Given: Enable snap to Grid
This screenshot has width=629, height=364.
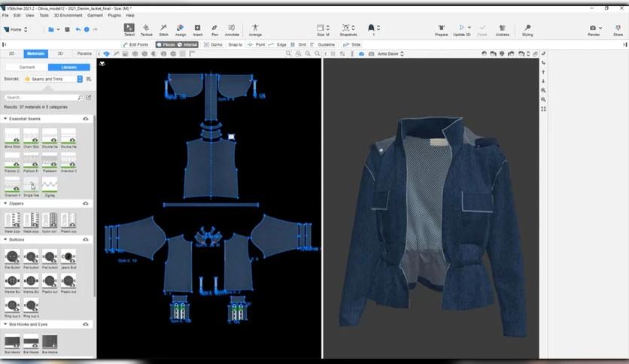Looking at the screenshot, I should pos(299,44).
